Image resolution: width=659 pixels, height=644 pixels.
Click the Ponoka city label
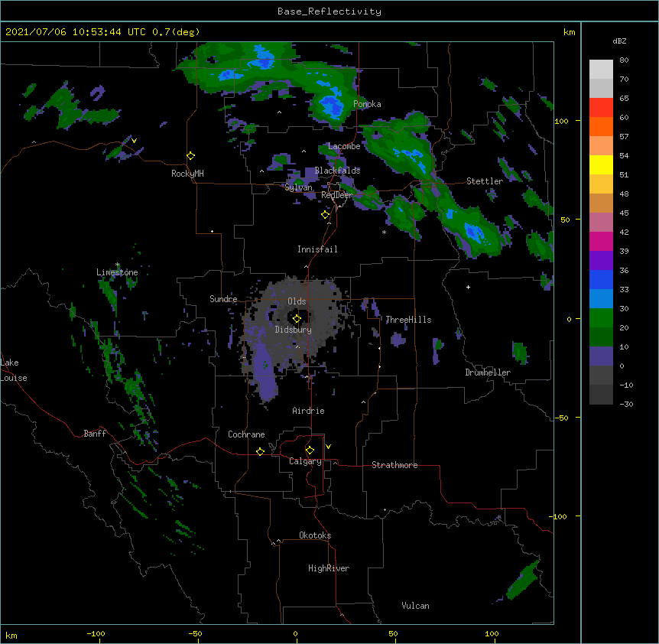pyautogui.click(x=367, y=104)
